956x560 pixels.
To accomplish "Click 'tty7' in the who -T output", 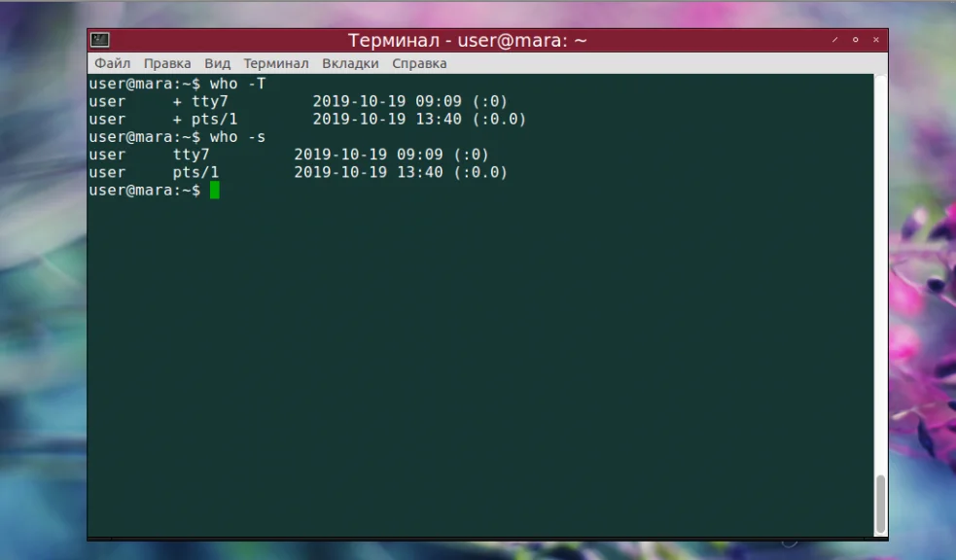I will [210, 101].
